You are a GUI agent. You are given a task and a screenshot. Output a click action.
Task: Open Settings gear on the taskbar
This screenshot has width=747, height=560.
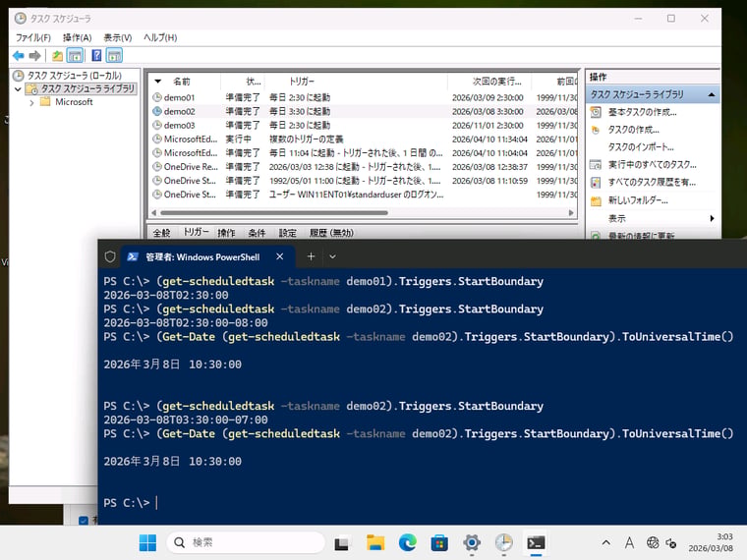472,543
